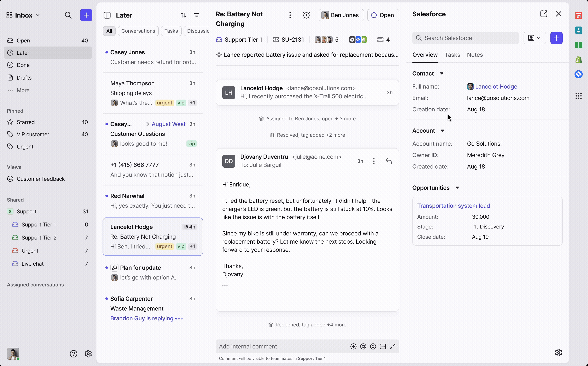Click the GIF icon in comment box
The height and width of the screenshot is (366, 588).
tap(383, 346)
